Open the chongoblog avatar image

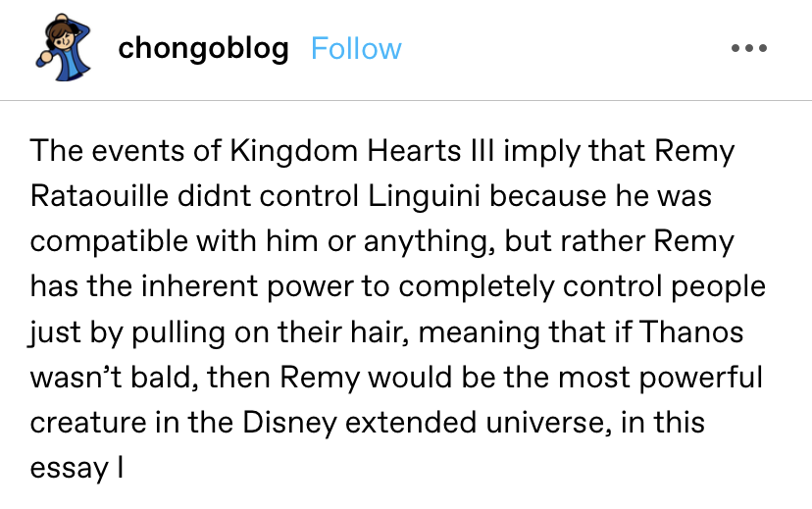63,48
